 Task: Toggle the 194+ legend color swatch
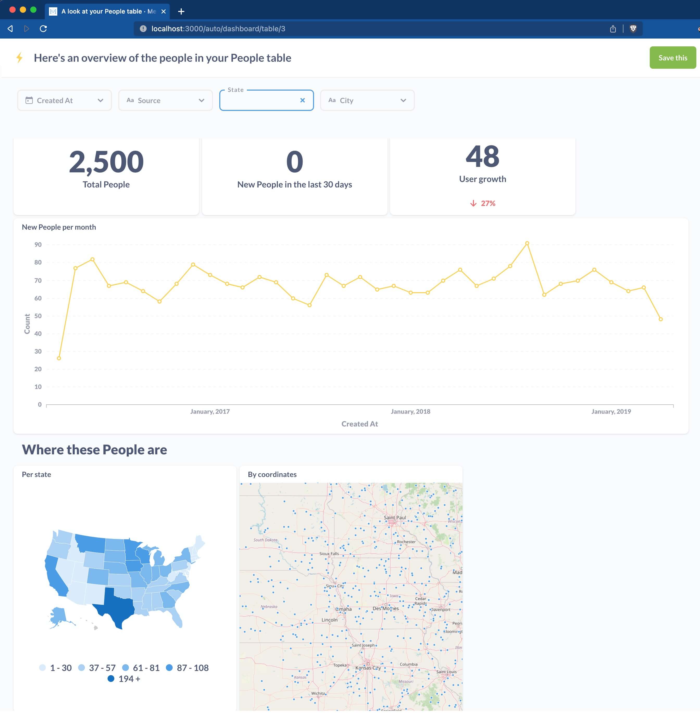[111, 679]
